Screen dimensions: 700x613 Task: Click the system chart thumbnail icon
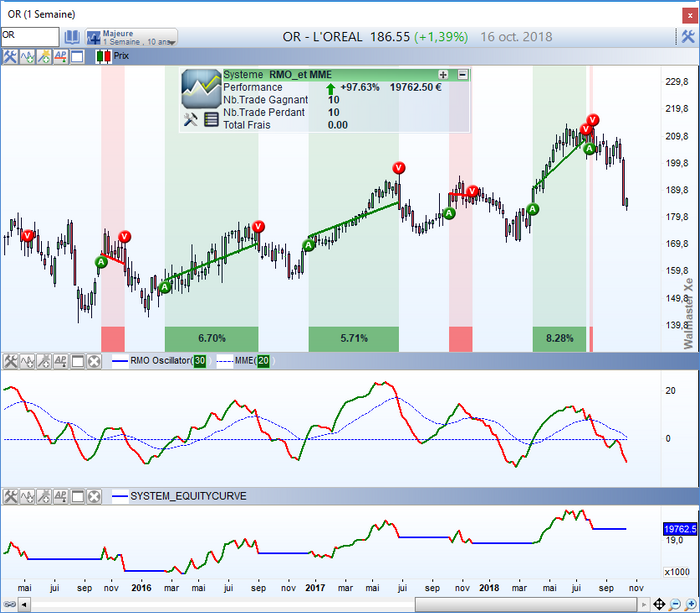(201, 89)
